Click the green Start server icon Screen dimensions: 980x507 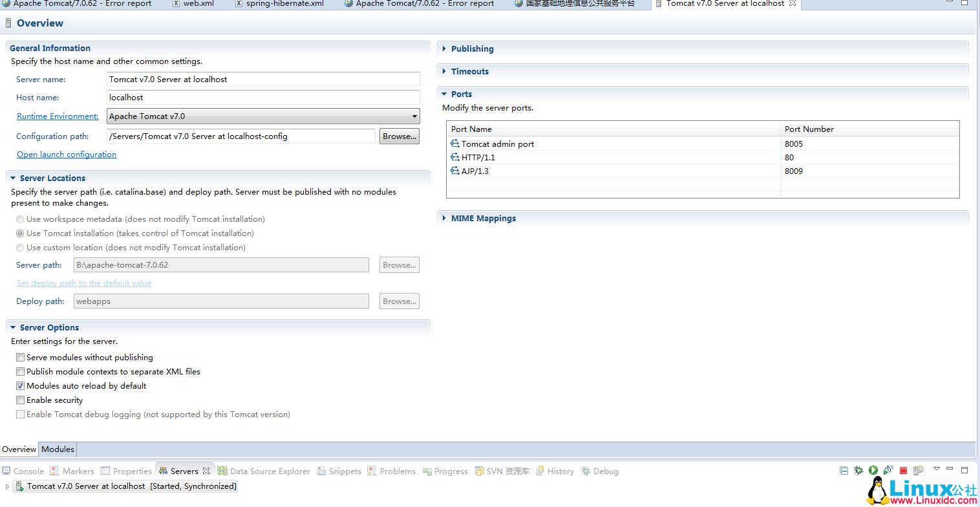coord(873,471)
